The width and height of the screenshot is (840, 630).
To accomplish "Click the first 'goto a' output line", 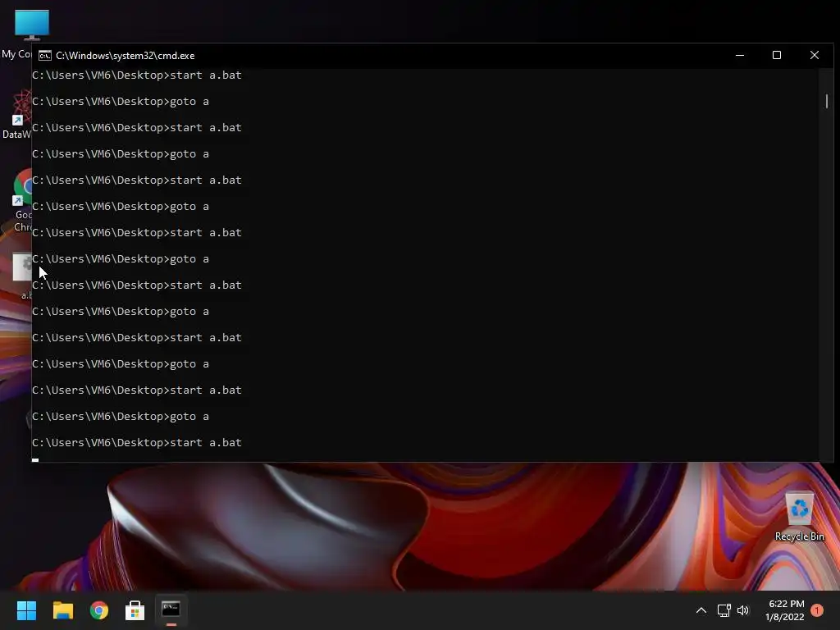I will pos(121,101).
